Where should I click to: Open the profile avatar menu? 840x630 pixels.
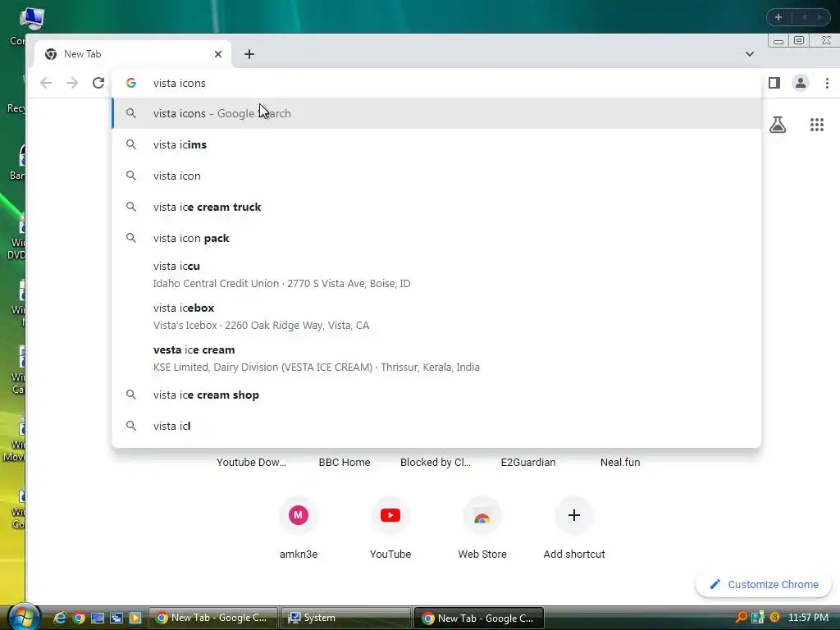(x=801, y=83)
